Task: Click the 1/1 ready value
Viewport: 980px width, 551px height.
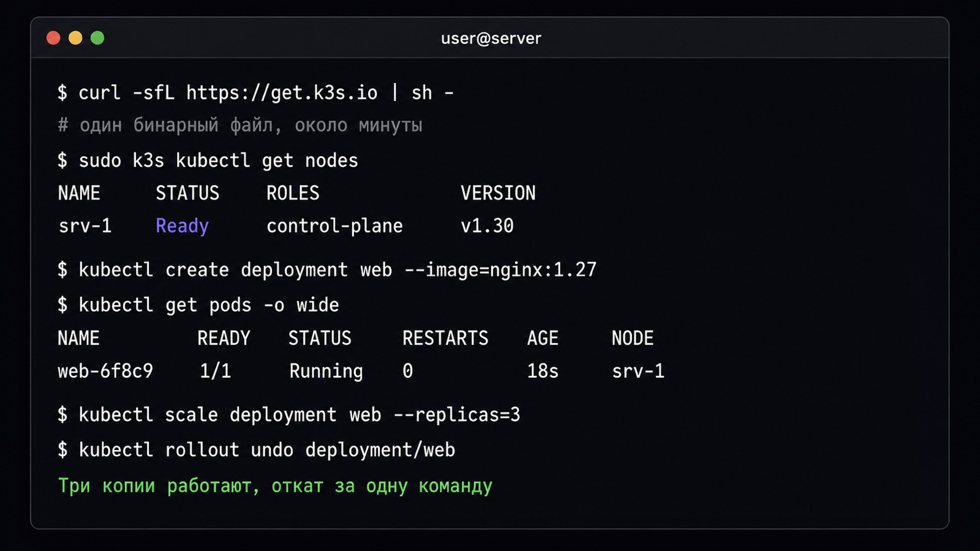Action: pos(216,371)
